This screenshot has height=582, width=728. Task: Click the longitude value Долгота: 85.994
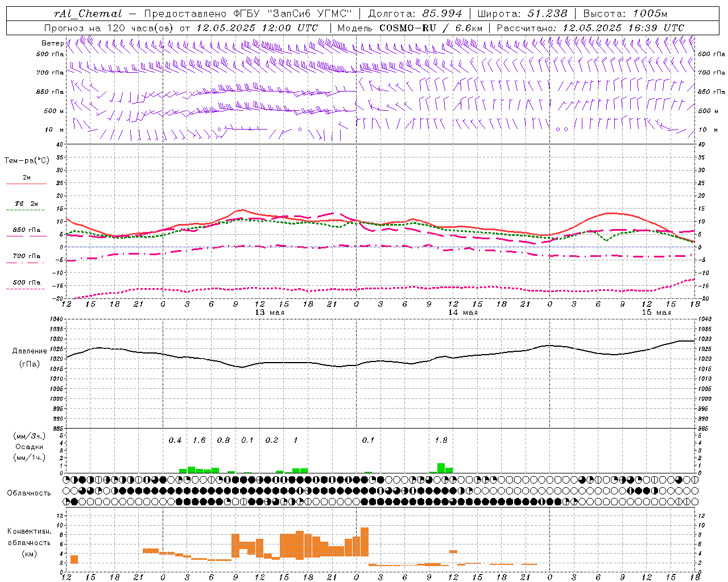click(415, 14)
